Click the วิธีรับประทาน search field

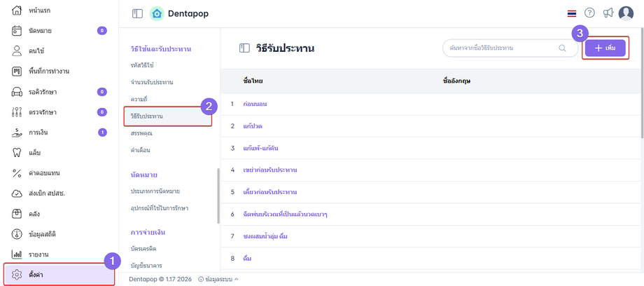coord(500,48)
